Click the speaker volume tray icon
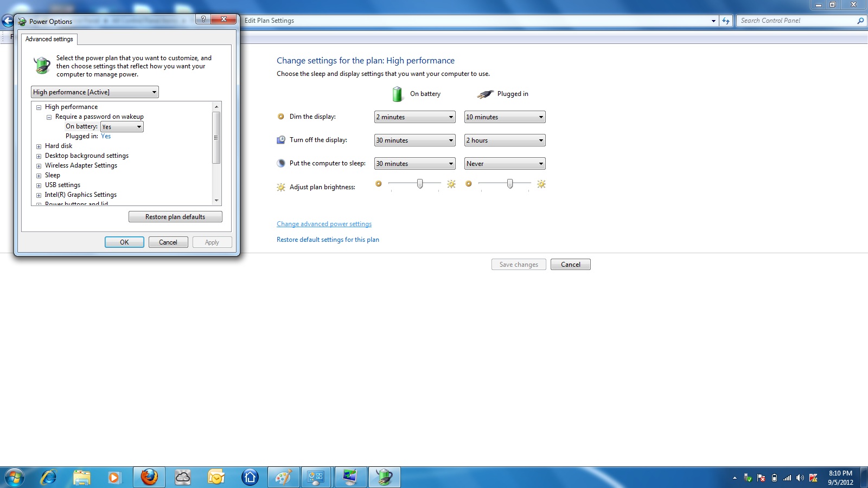The image size is (868, 488). click(800, 478)
